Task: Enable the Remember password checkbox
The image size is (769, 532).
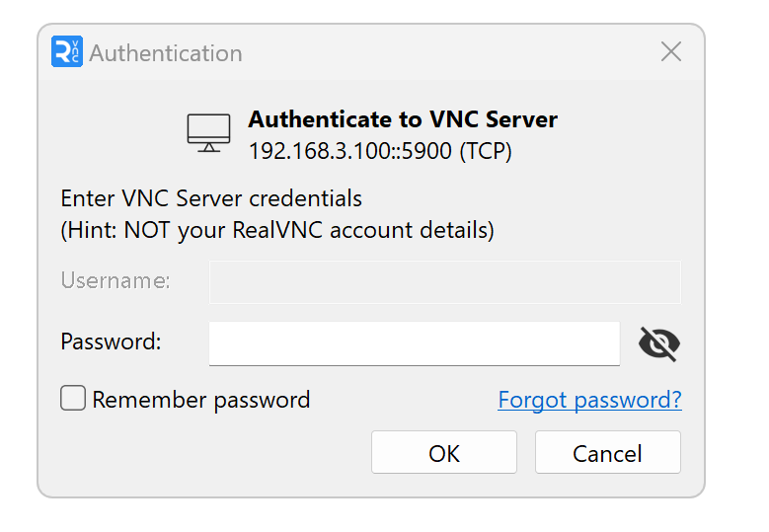Action: click(x=73, y=399)
